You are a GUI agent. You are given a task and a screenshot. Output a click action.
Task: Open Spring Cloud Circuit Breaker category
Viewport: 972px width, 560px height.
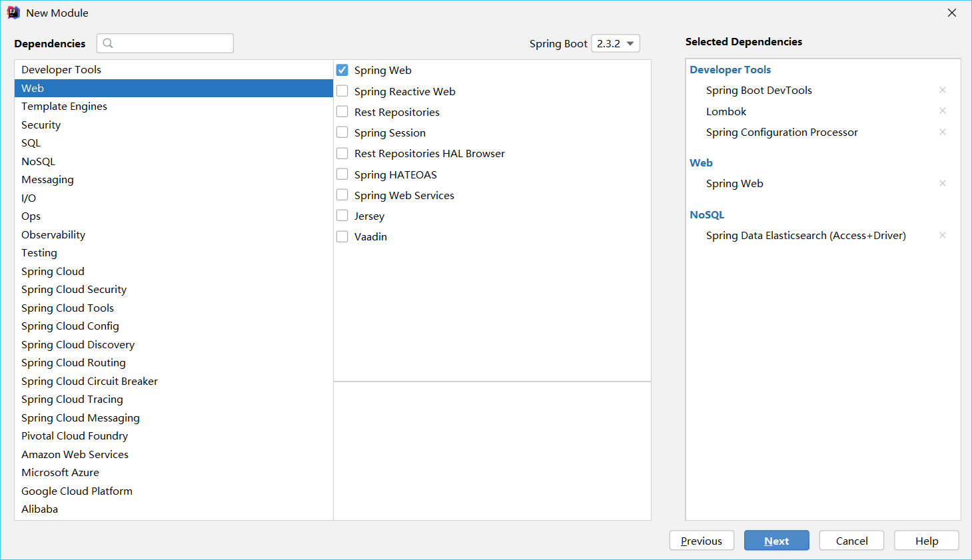point(174,381)
